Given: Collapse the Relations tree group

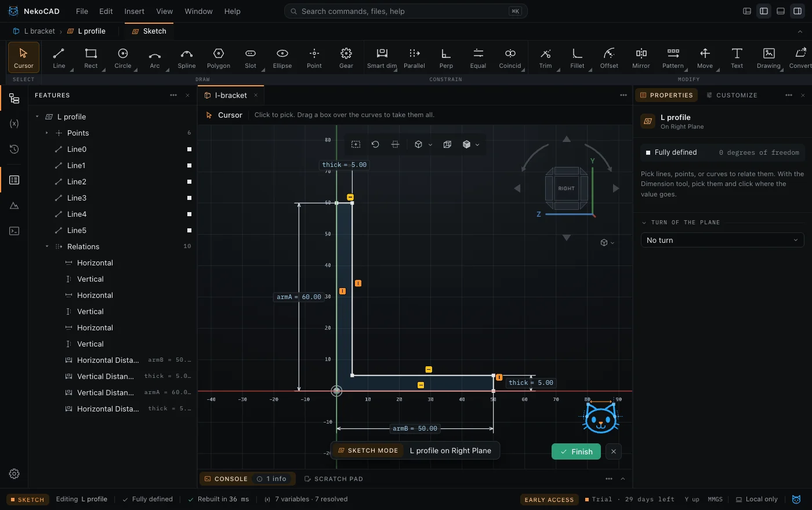Looking at the screenshot, I should point(47,246).
